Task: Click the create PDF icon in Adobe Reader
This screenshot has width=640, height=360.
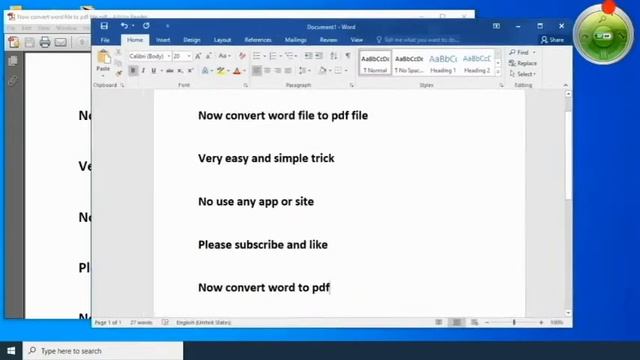Action: point(13,42)
